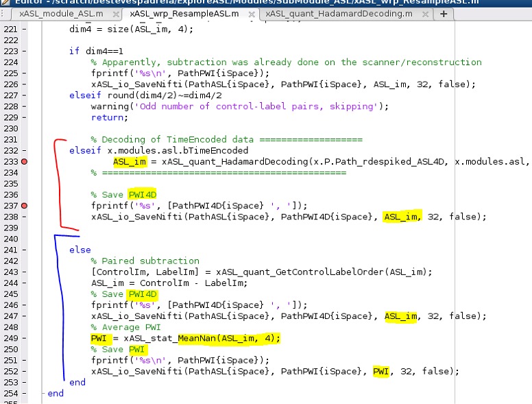Remove the breakpoint on line 237
The width and height of the screenshot is (532, 404).
[x=24, y=206]
